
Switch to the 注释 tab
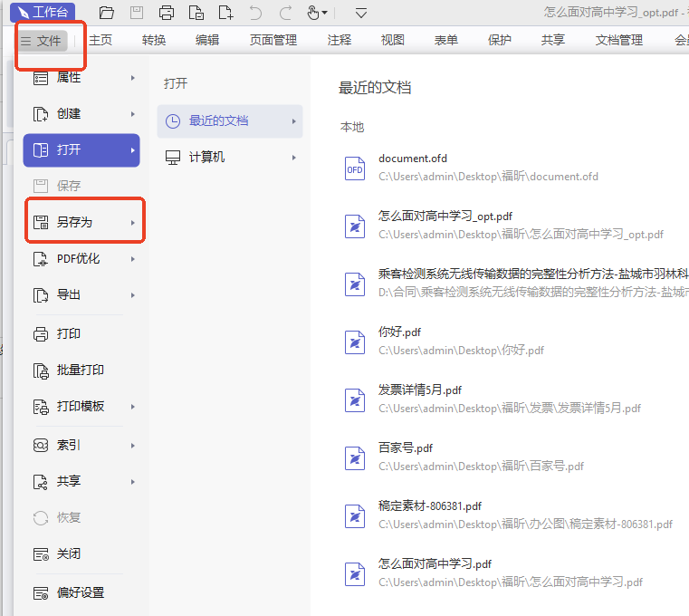tap(340, 40)
